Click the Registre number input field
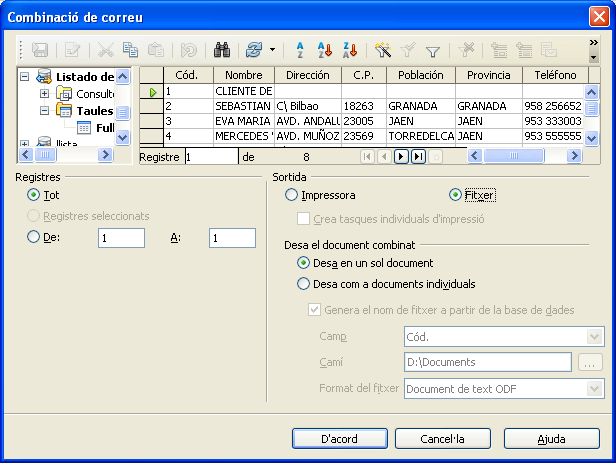The height and width of the screenshot is (463, 616). (211, 156)
